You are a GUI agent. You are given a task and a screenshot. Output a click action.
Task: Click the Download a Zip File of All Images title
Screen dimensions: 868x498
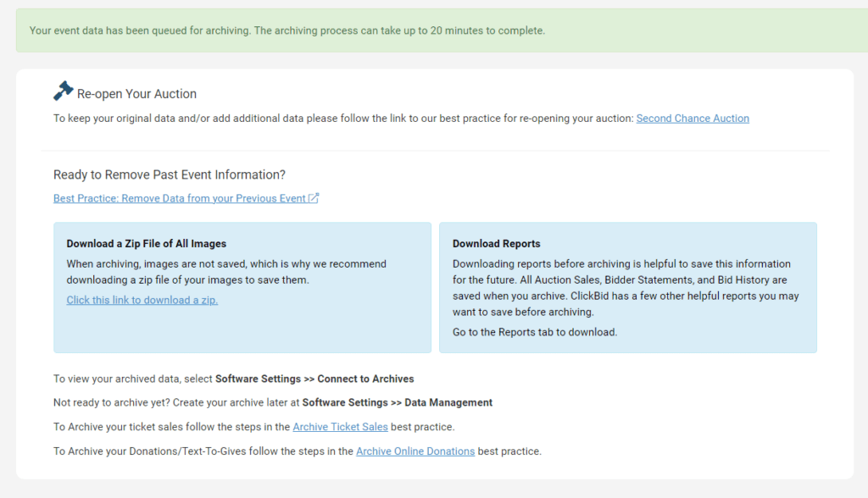click(147, 244)
